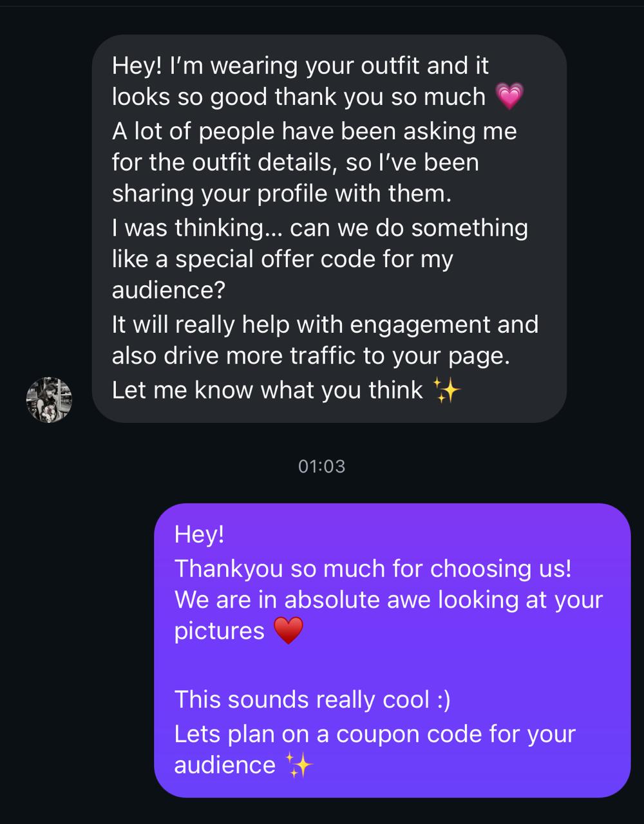Click the "Thankyou so much for choosing us!" line
The width and height of the screenshot is (644, 824).
(x=373, y=568)
